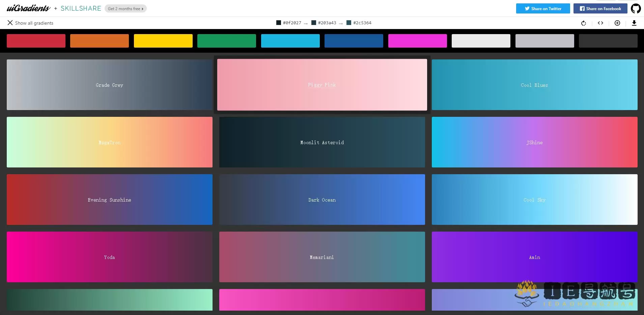This screenshot has height=315, width=644.
Task: Open the CSS code view icon
Action: [600, 23]
